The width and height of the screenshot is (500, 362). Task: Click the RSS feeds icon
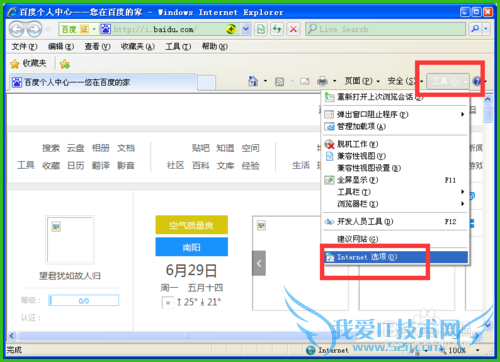tap(279, 81)
